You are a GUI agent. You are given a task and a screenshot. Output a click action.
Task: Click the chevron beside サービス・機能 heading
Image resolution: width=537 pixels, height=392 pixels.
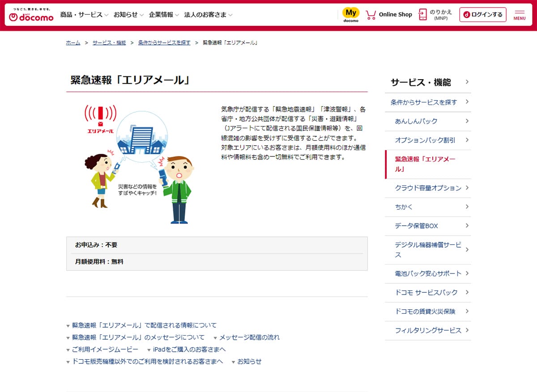pos(467,82)
